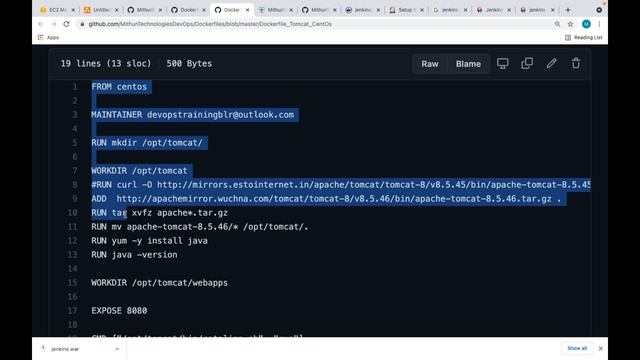
Task: Click 'RUN java -version' line
Action: coord(134,255)
